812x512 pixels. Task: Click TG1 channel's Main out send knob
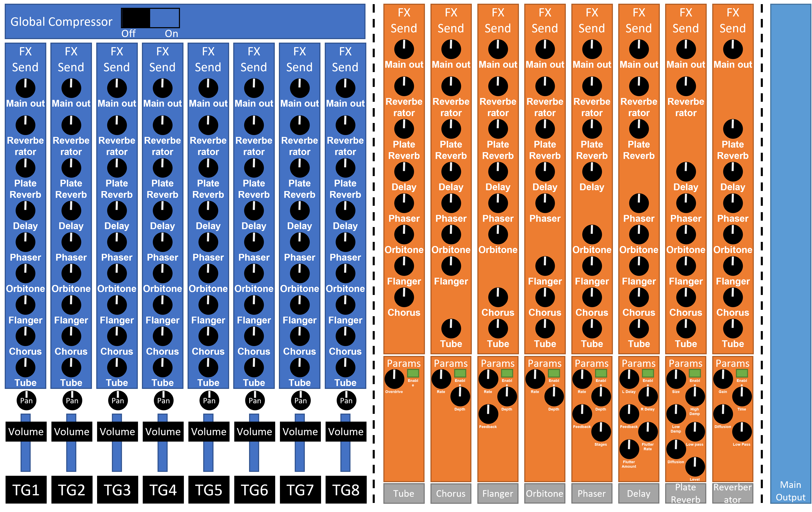coord(25,88)
